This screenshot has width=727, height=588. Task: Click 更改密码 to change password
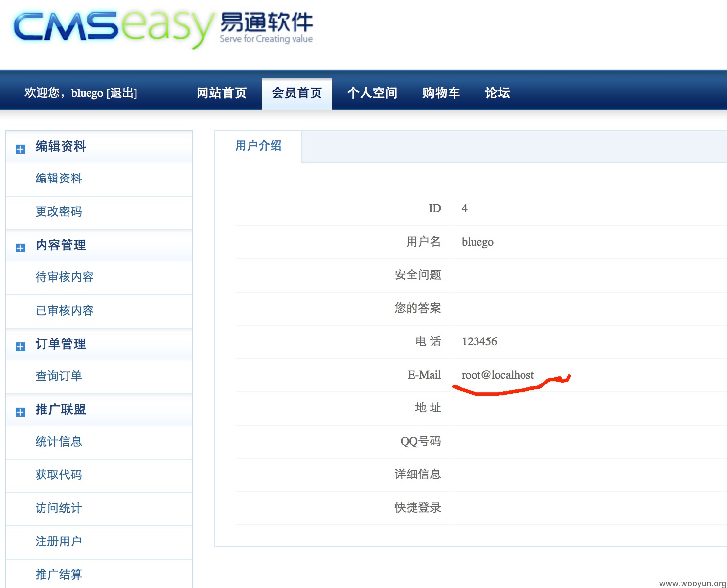coord(59,212)
